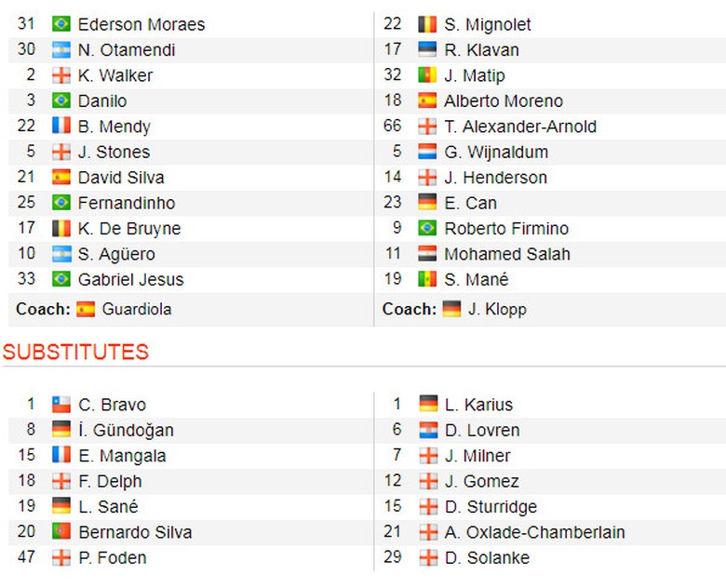Click the Egypt flag next to Mohamed Salah
726x588 pixels.
(x=427, y=254)
